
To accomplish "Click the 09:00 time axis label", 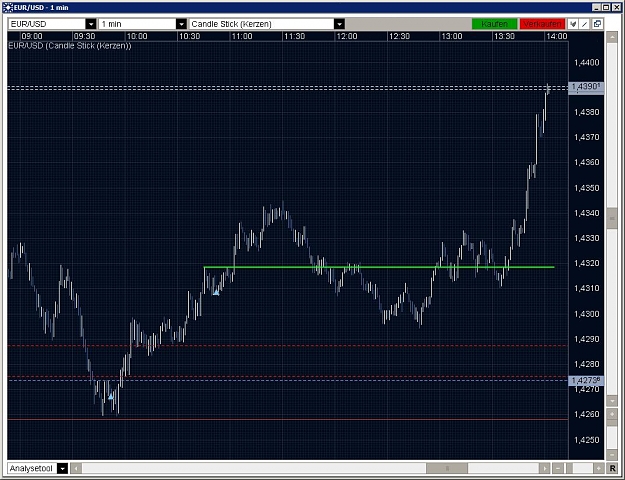I will [31, 36].
